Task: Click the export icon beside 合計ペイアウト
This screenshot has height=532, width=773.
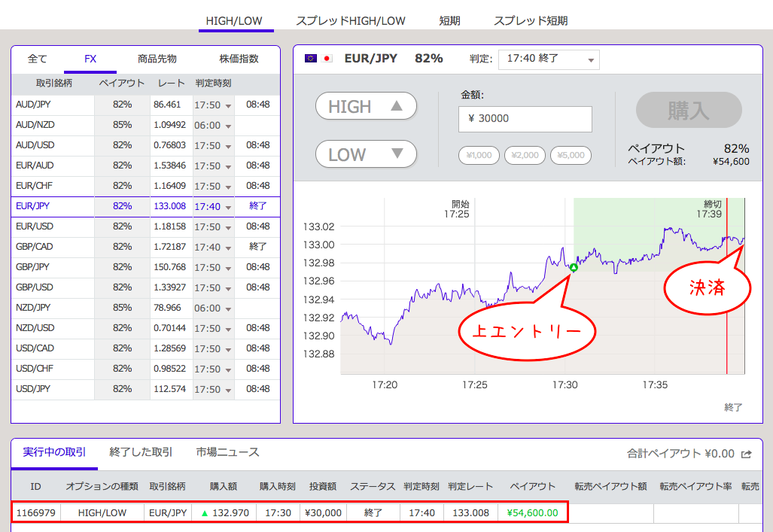Action: click(x=747, y=454)
